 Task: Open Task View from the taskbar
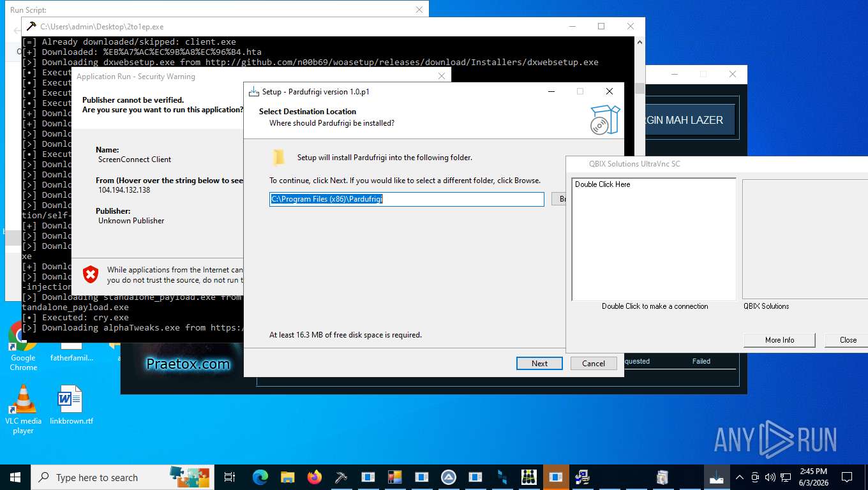pyautogui.click(x=230, y=477)
